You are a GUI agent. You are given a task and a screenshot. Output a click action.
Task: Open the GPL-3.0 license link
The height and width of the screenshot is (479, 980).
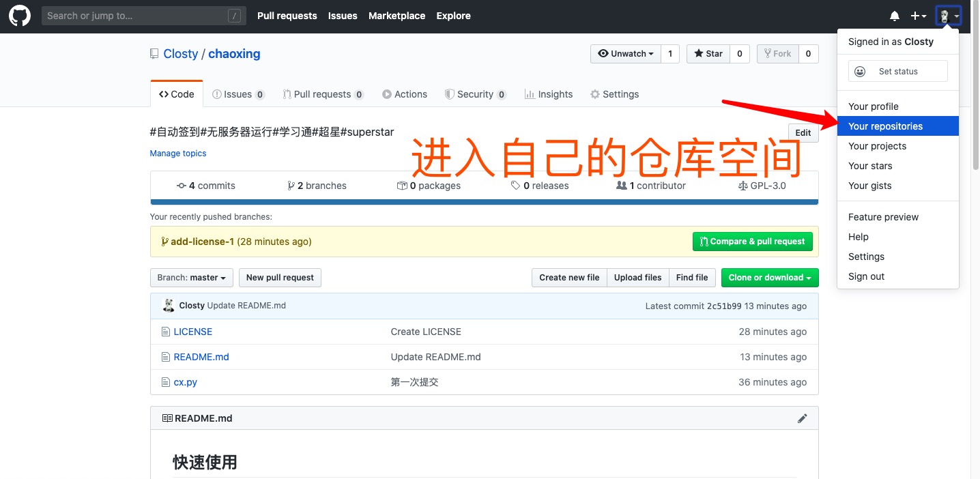pos(762,186)
